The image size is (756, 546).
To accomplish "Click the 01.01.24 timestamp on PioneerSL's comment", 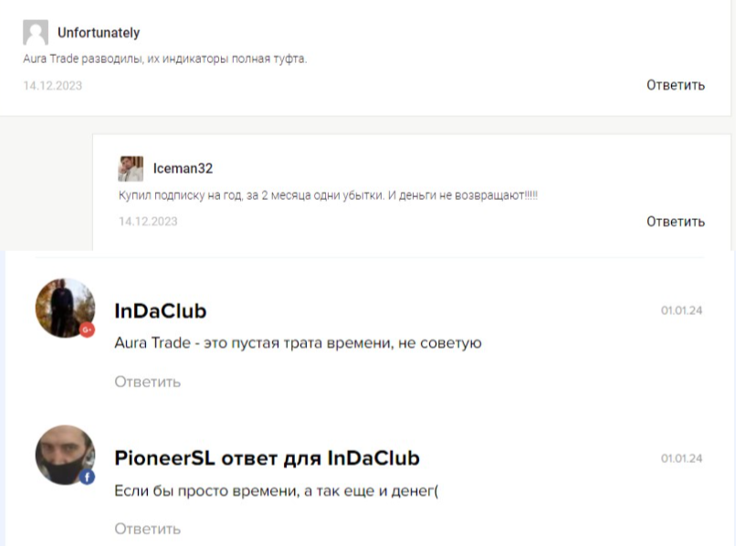I will [x=681, y=457].
